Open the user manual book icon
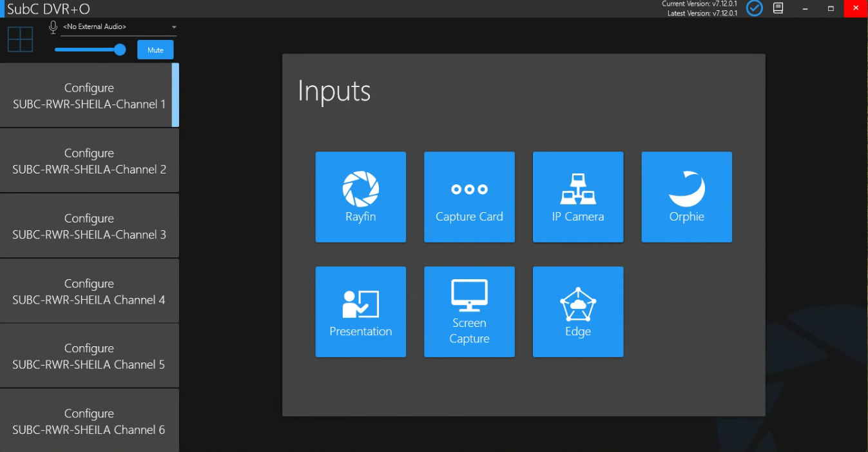 click(x=778, y=8)
